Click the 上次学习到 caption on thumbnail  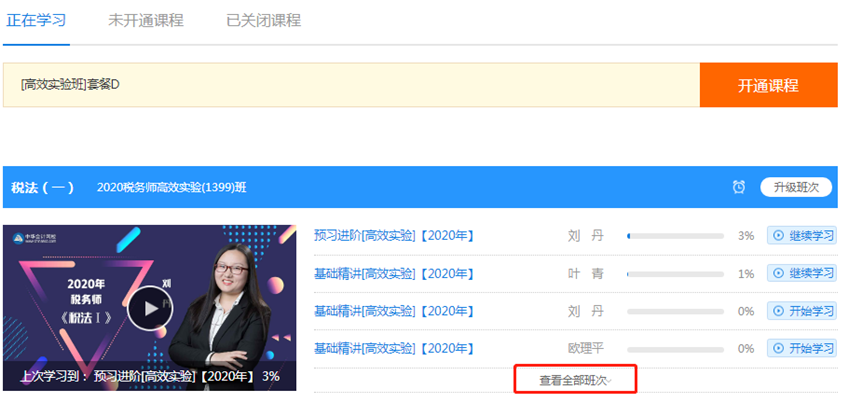point(150,376)
